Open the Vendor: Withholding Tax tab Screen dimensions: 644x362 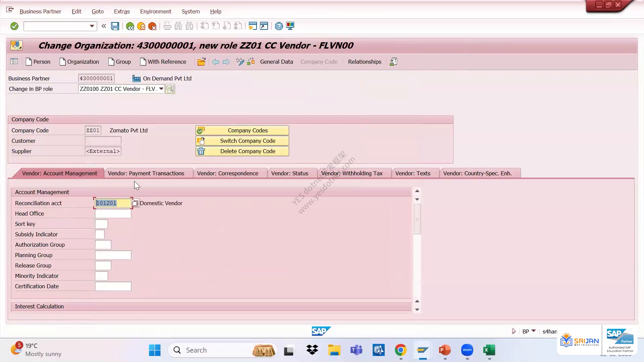pyautogui.click(x=352, y=173)
